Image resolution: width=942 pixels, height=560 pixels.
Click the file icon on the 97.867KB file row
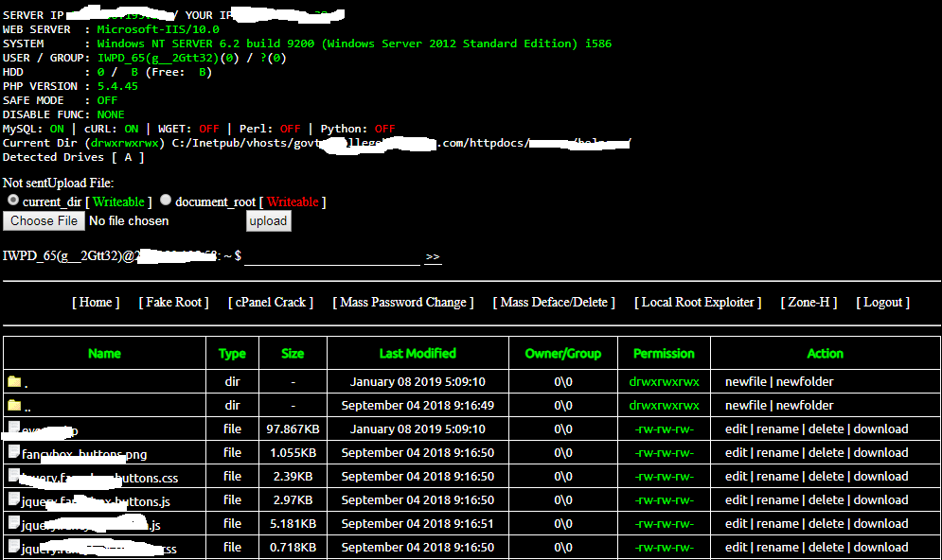coord(13,429)
